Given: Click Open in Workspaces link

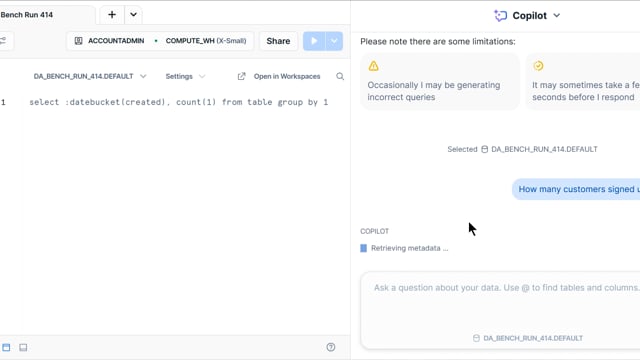Looking at the screenshot, I should pos(279,76).
